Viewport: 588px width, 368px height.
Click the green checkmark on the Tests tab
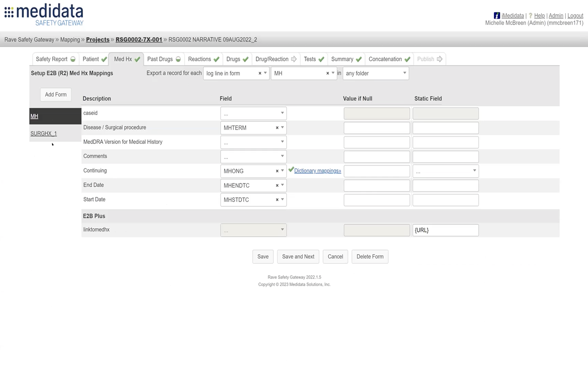pyautogui.click(x=321, y=59)
